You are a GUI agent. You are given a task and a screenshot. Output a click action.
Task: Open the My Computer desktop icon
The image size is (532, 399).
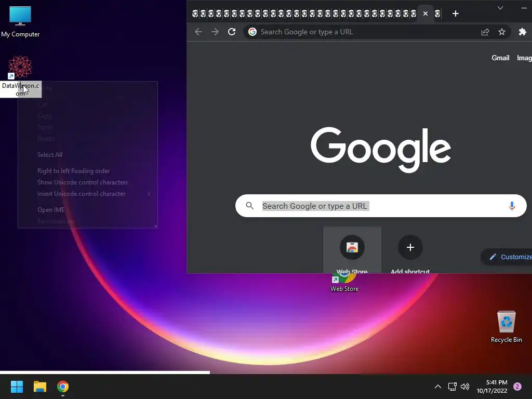tap(20, 22)
